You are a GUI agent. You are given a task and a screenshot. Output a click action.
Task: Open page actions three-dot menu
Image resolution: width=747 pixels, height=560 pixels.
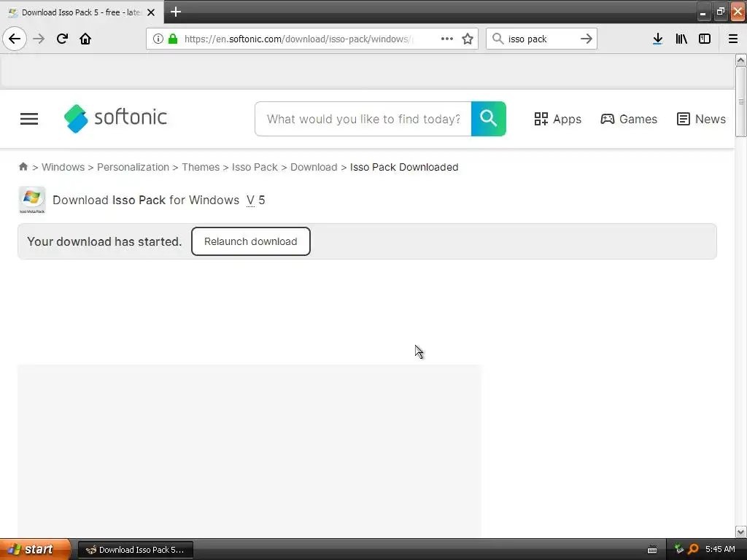[x=447, y=39]
